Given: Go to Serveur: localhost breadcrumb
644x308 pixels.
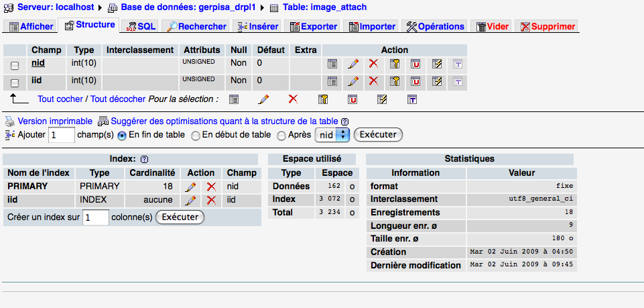Looking at the screenshot, I should click(56, 7).
